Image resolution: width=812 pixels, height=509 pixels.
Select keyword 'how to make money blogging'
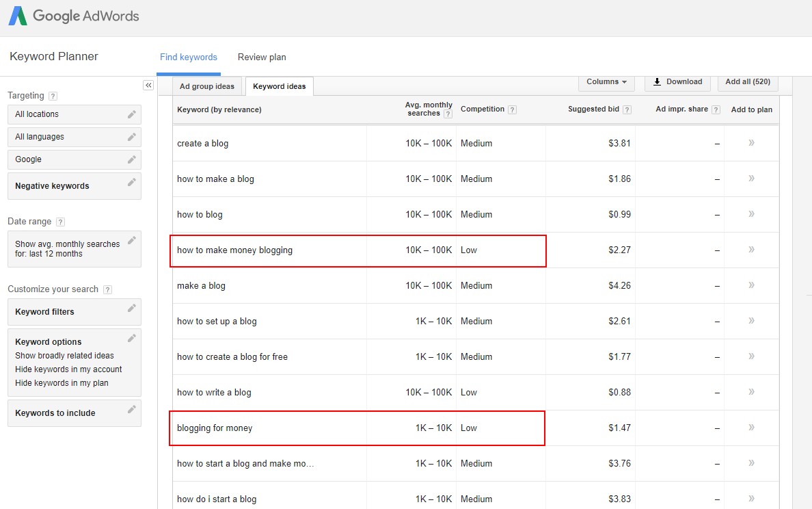(x=234, y=250)
